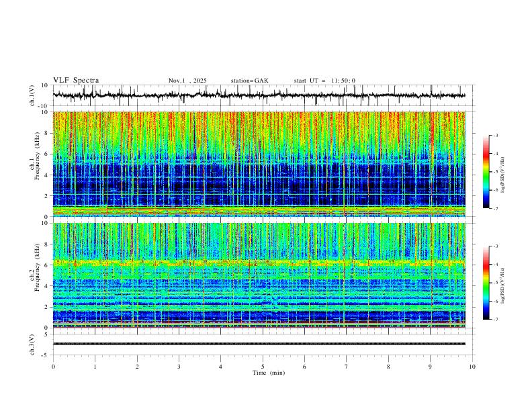Click the ch.3 flat signal trace
This screenshot has height=411, width=532.
pyautogui.click(x=259, y=344)
